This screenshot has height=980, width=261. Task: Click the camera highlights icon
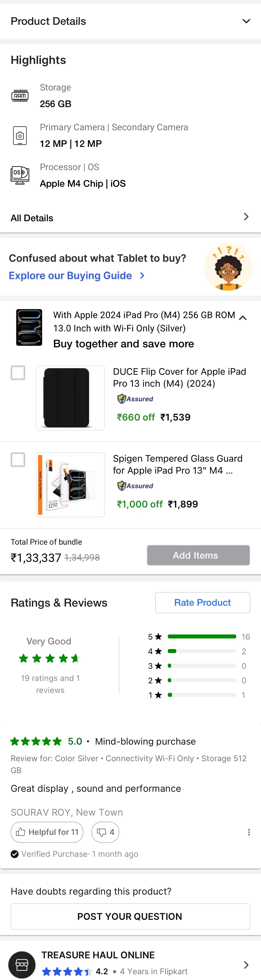pos(20,135)
